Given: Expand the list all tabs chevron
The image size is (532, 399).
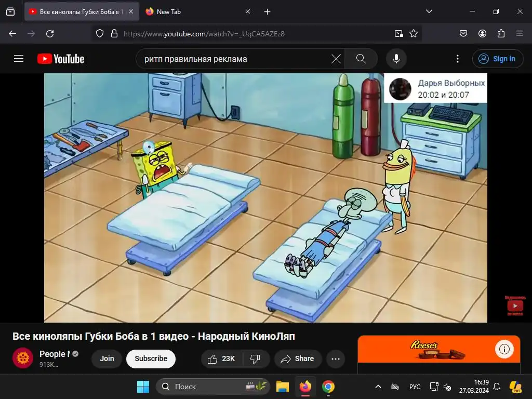Looking at the screenshot, I should point(429,11).
